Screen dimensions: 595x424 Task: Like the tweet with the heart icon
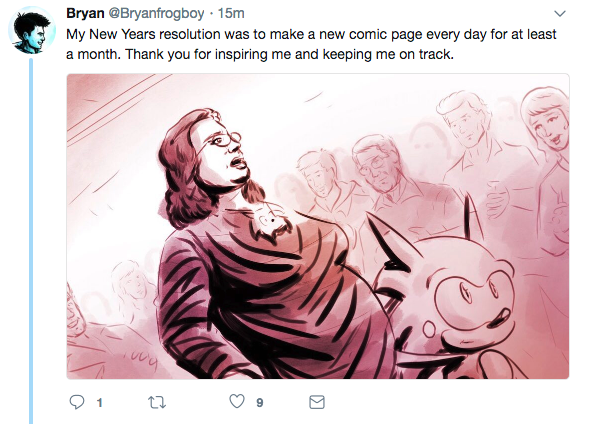pyautogui.click(x=237, y=401)
